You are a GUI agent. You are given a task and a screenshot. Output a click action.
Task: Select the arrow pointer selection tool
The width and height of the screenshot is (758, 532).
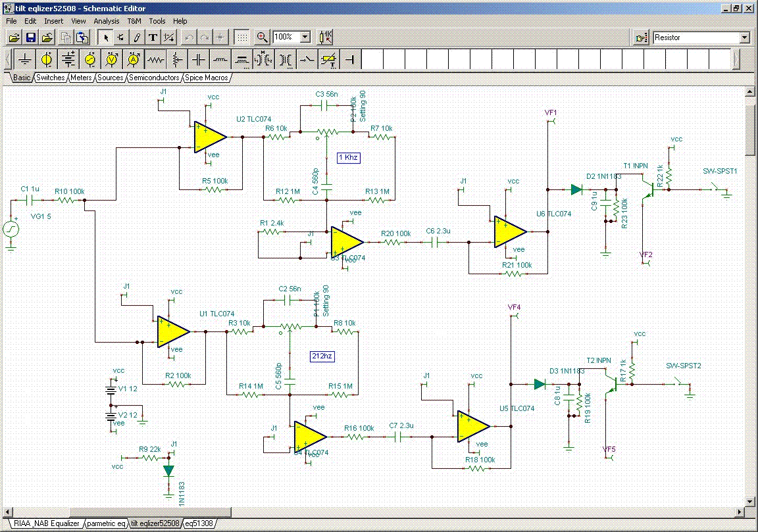(105, 37)
